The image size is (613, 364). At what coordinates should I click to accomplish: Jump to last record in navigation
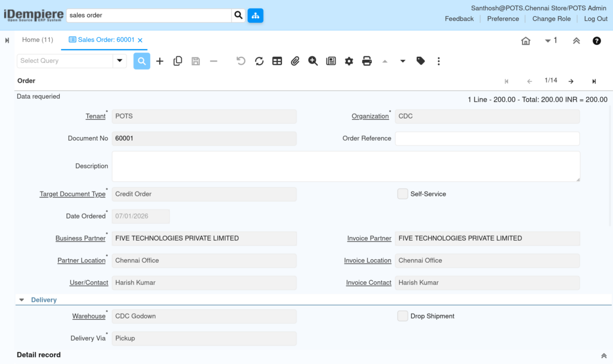tap(594, 81)
